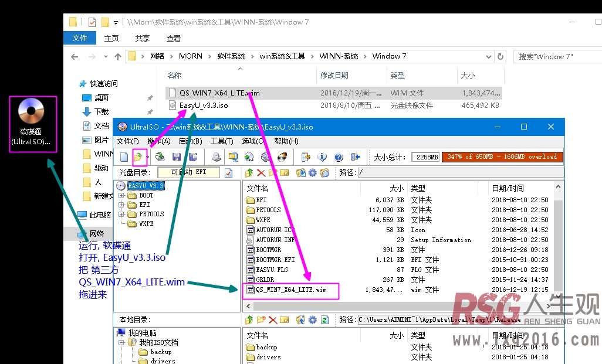Click the Add files icon above disc file list
Viewport: 602px width, 364px height.
tap(300, 172)
